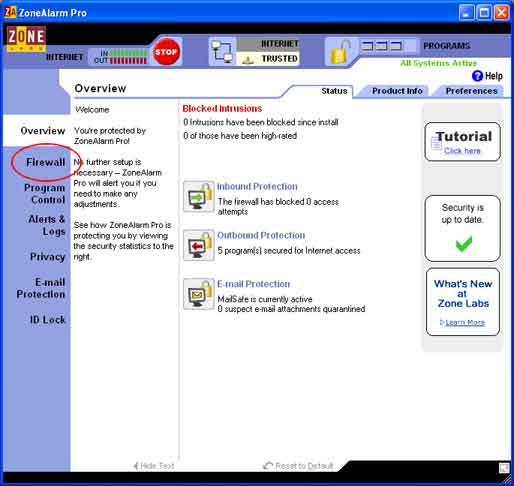Click the TRUSTED zone label
Image resolution: width=514 pixels, height=486 pixels.
[x=279, y=59]
